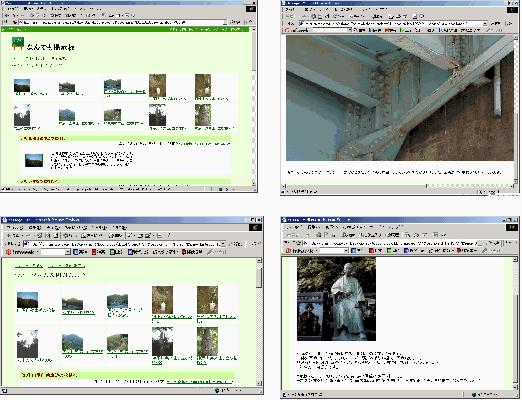This screenshot has height=400, width=522.
Task: Open Search in statue window toolbar
Action: pos(348,235)
